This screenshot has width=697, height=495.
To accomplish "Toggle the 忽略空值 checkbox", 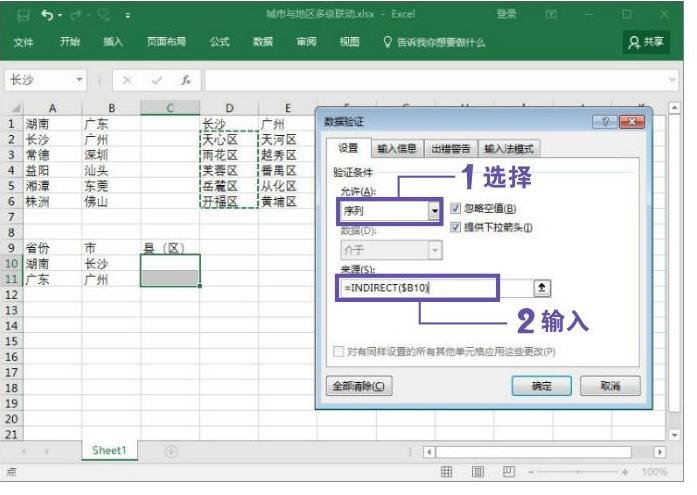I will (455, 208).
